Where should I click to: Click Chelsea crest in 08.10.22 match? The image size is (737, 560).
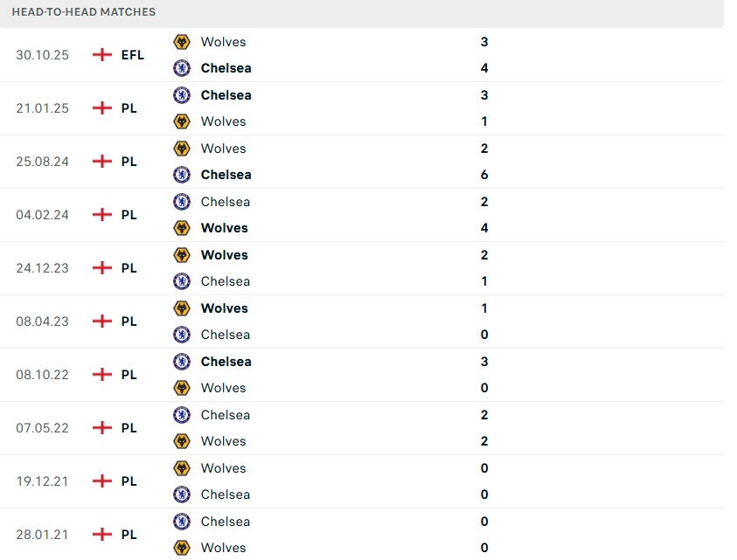coord(182,362)
